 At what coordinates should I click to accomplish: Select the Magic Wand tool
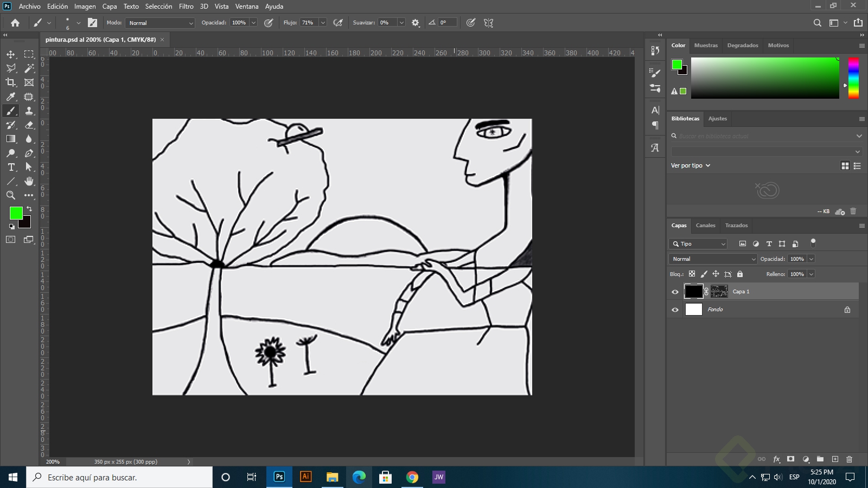29,68
